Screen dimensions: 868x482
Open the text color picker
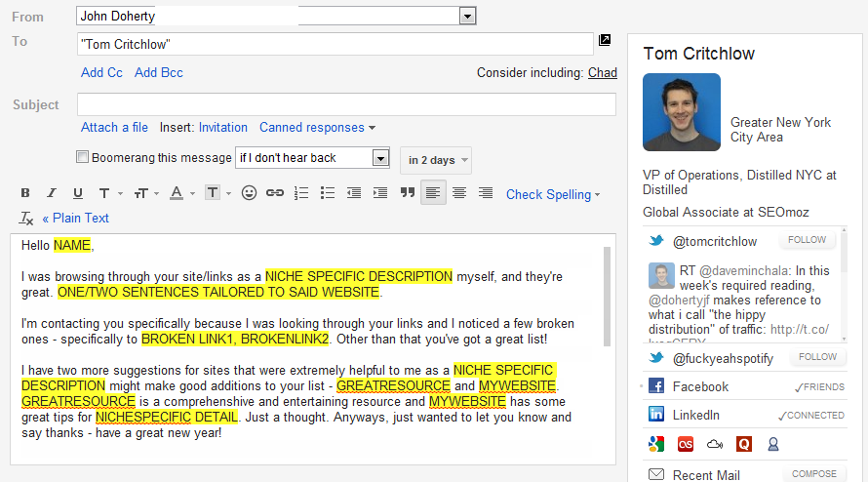[178, 193]
